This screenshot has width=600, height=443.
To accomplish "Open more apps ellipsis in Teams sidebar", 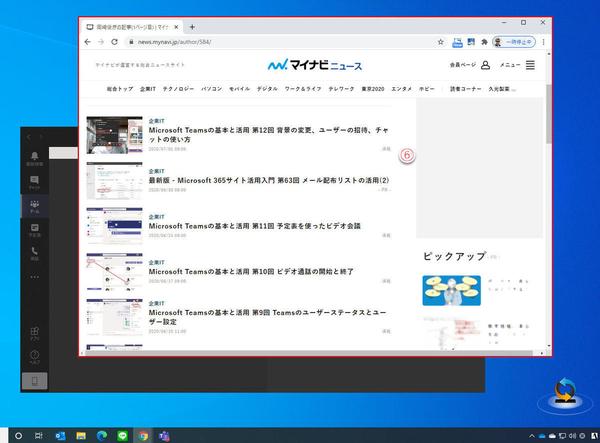I will click(x=34, y=277).
